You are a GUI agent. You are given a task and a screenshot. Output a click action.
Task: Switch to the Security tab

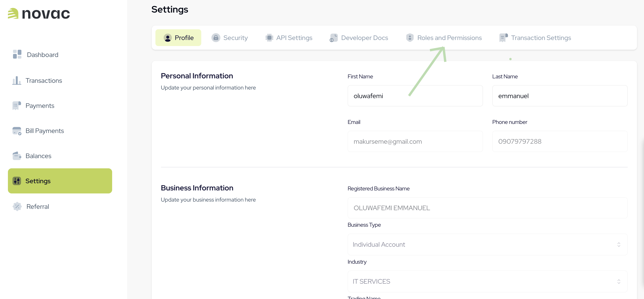pyautogui.click(x=235, y=37)
